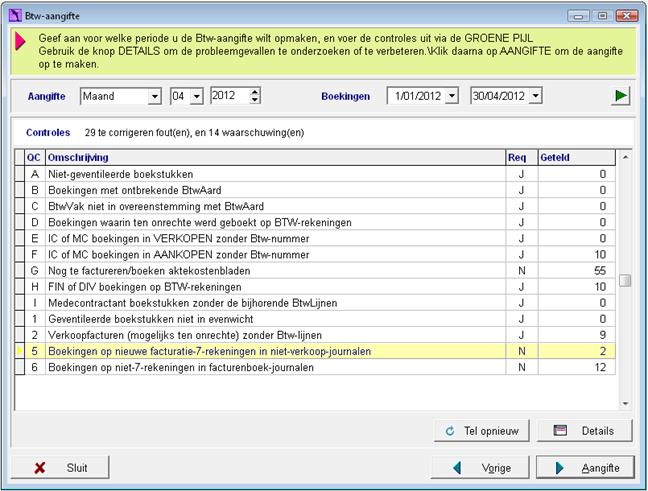Screen dimensions: 648x491
Task: Select row 'IC of MC boekingen in VERKOPEN'
Action: tap(315, 238)
